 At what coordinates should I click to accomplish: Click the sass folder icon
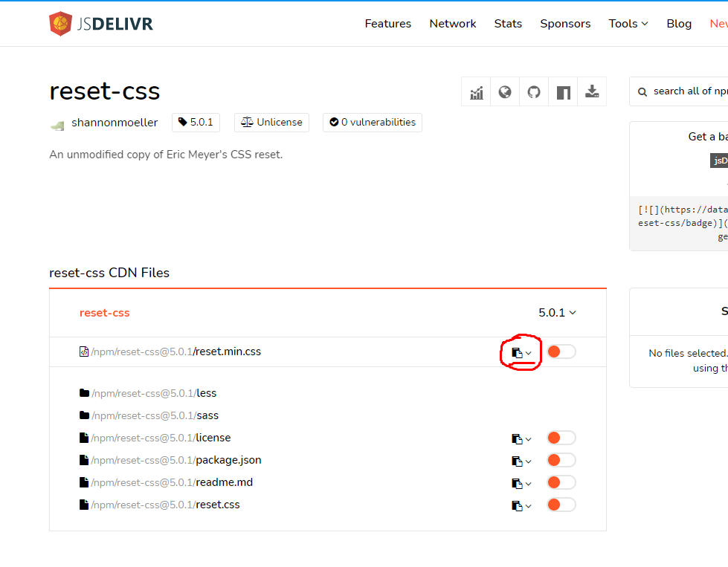click(84, 415)
